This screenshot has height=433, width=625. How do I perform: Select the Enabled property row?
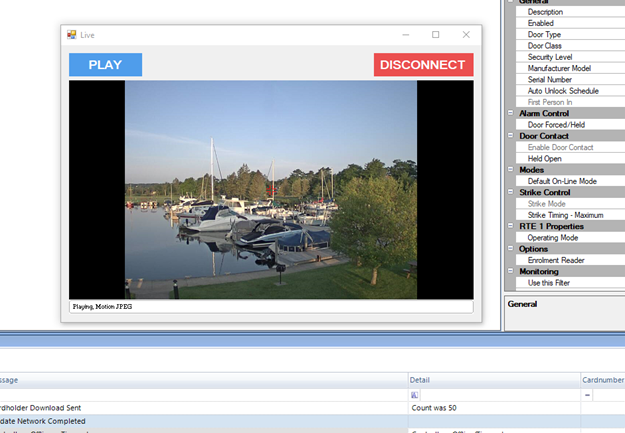tap(570, 23)
